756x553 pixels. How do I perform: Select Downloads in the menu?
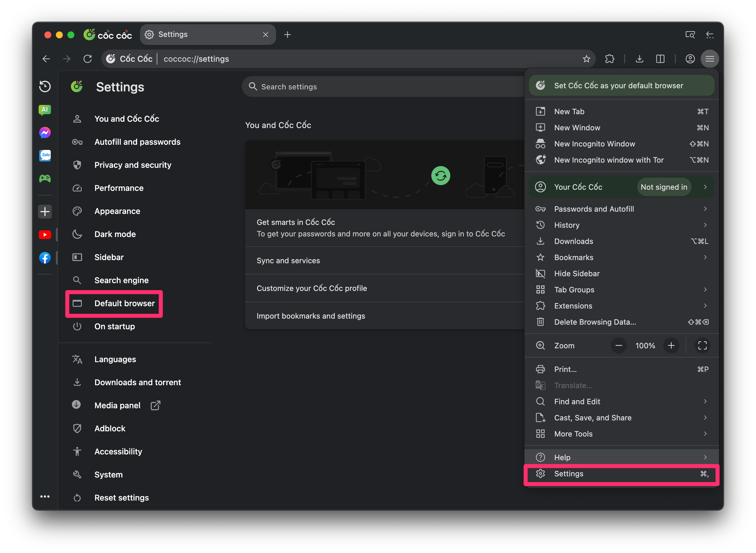(621, 241)
